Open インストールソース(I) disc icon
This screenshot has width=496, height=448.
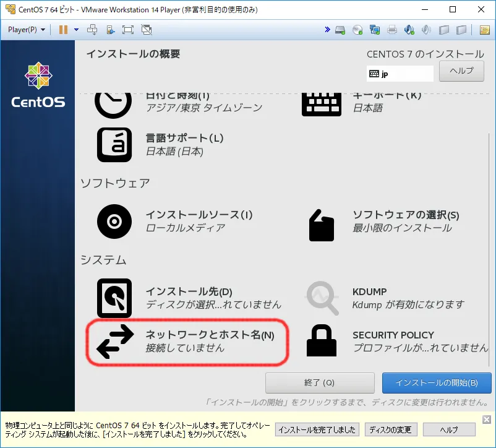point(114,222)
